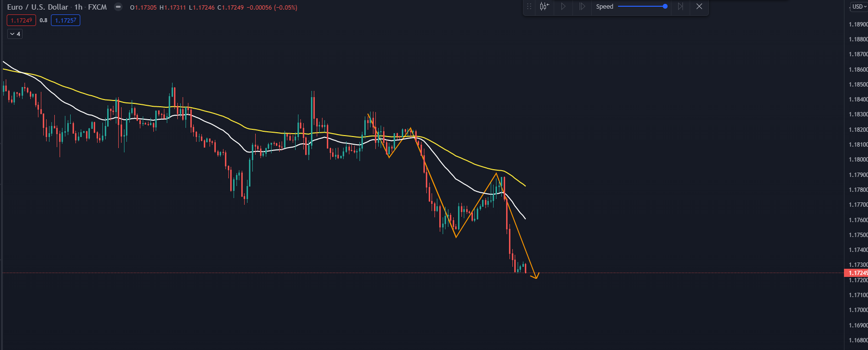Click the 1.17500 price scale label
The image size is (868, 350).
click(858, 235)
